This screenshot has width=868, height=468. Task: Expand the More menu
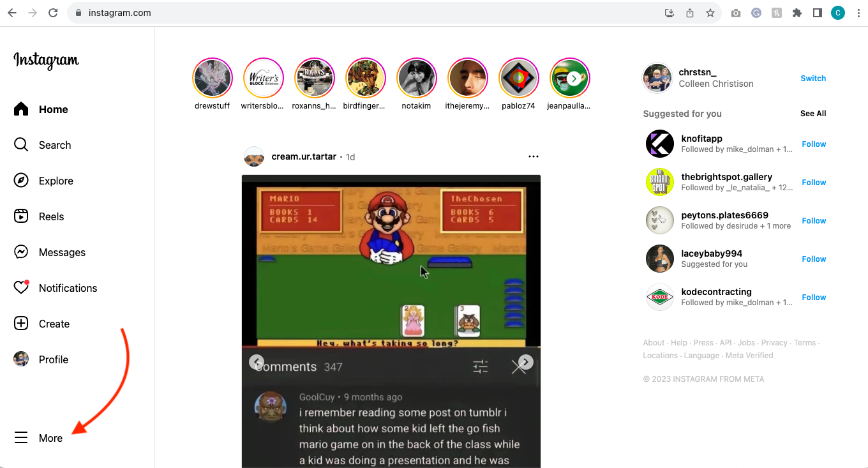click(x=38, y=438)
